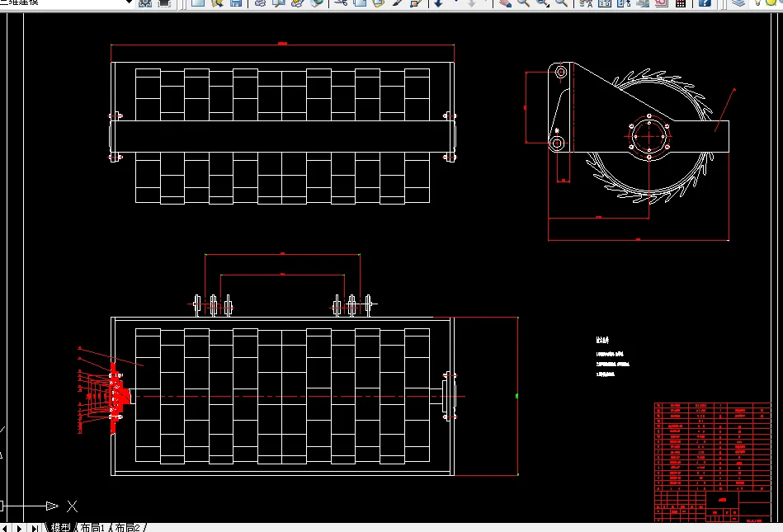Image resolution: width=783 pixels, height=532 pixels.
Task: Open the Properties palette icon
Action: [x=586, y=3]
